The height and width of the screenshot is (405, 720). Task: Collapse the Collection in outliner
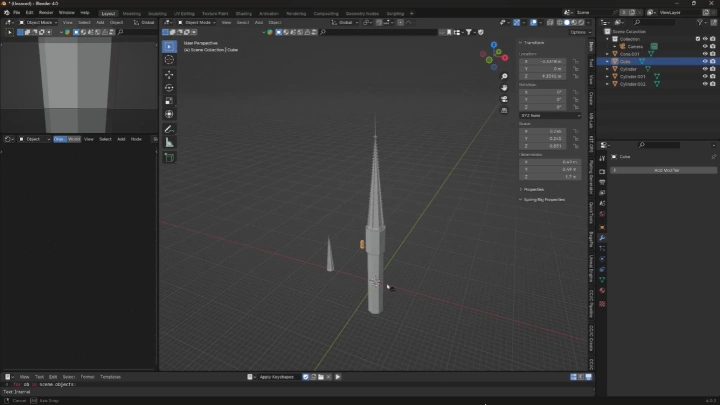click(x=608, y=39)
